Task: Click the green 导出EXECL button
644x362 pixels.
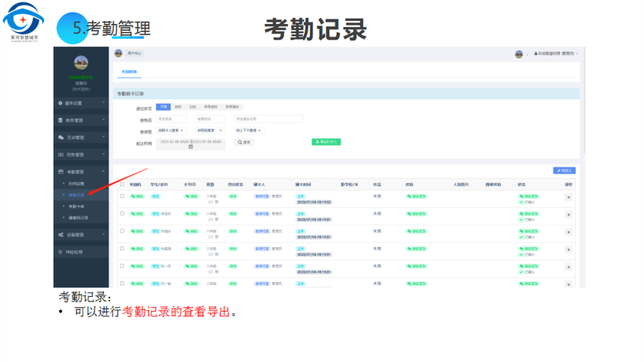Action: coord(326,142)
